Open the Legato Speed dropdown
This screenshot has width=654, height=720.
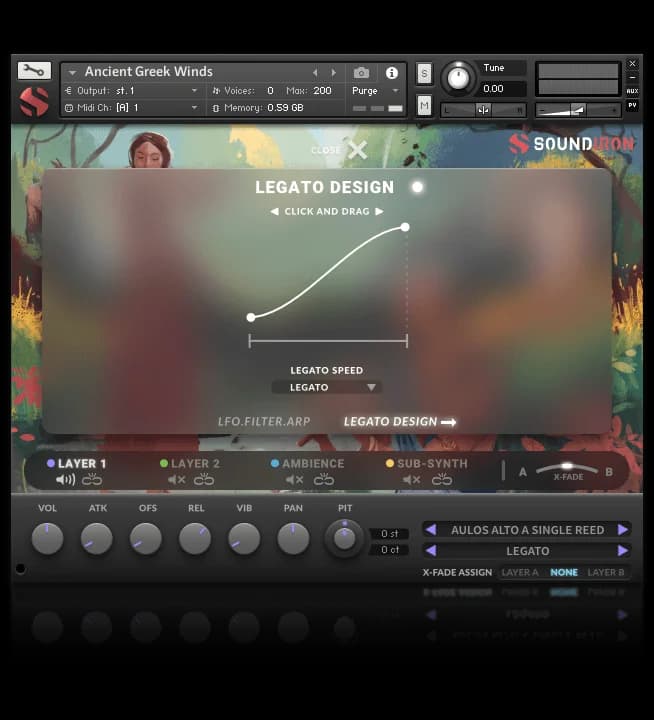326,387
